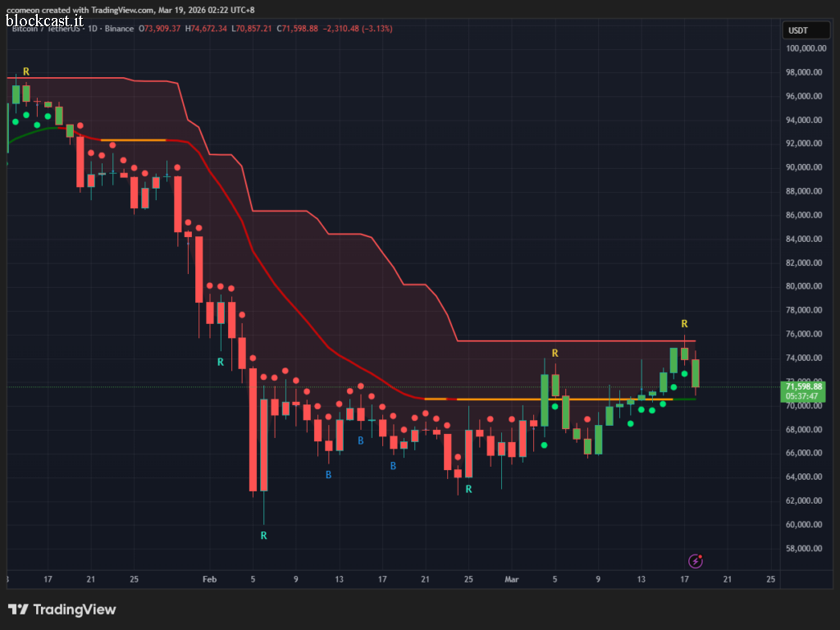Select the yellow R marker above Mar 5 candle

coord(555,353)
